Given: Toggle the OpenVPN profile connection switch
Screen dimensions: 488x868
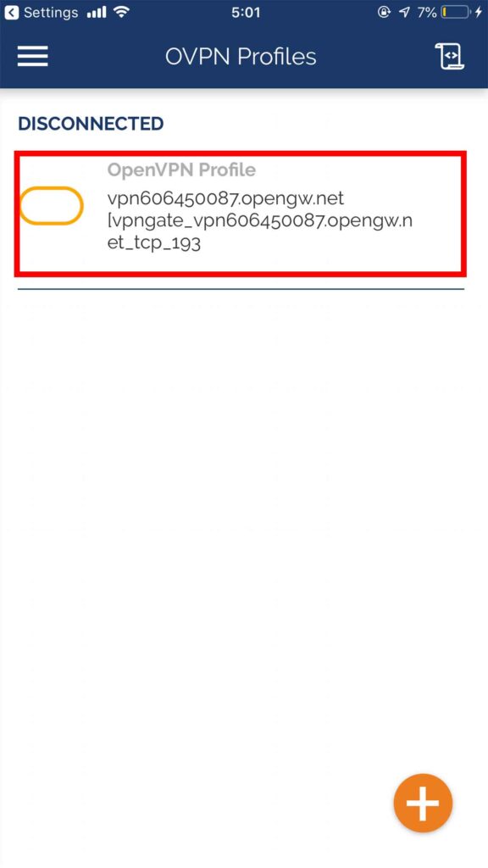Looking at the screenshot, I should 52,206.
